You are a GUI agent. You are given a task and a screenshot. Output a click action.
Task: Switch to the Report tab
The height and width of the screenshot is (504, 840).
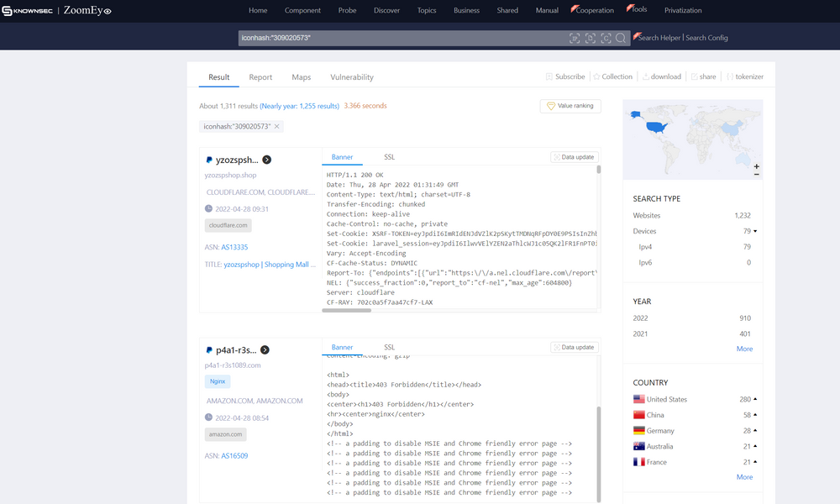[x=260, y=77]
